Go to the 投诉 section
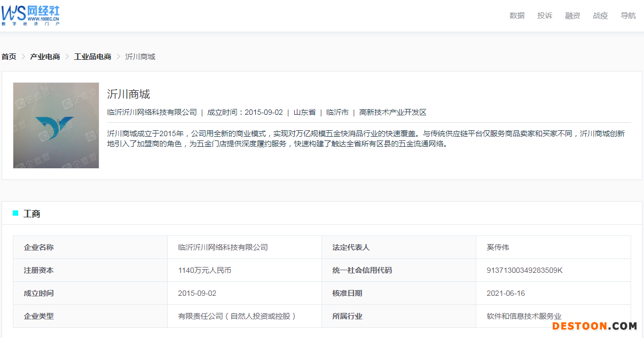 [x=545, y=15]
